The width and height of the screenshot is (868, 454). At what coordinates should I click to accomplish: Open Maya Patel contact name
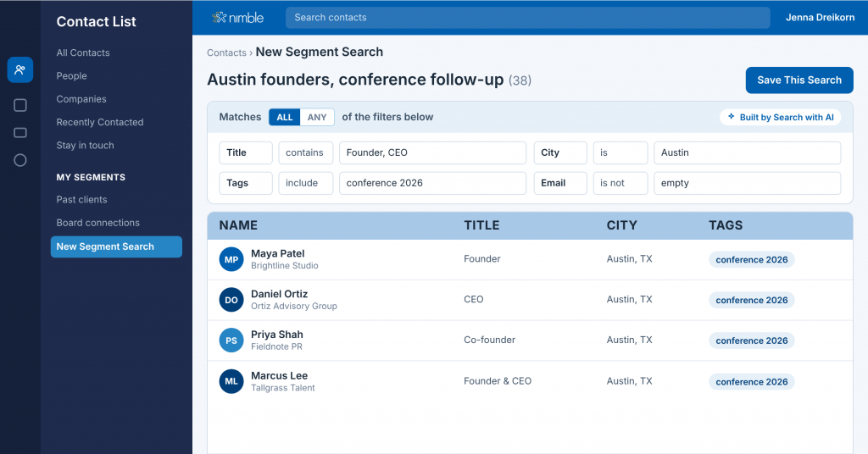pos(277,253)
